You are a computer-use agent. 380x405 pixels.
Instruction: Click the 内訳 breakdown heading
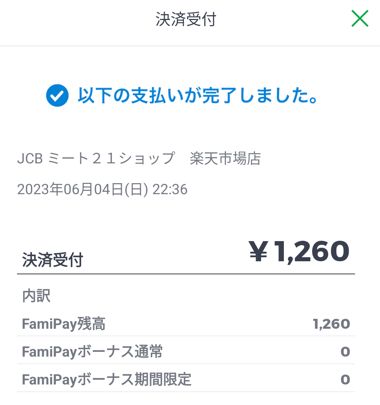click(36, 296)
